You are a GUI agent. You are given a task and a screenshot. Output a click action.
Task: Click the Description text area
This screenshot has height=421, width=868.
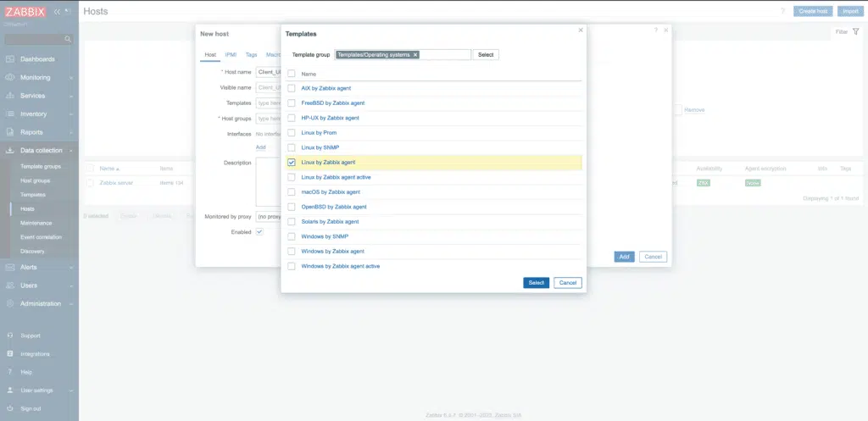[269, 182]
